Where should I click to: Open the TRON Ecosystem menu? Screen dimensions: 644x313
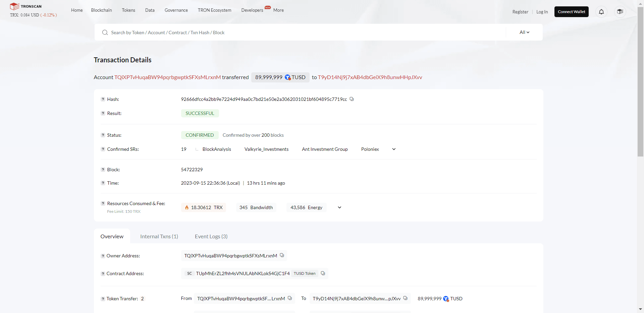click(215, 10)
